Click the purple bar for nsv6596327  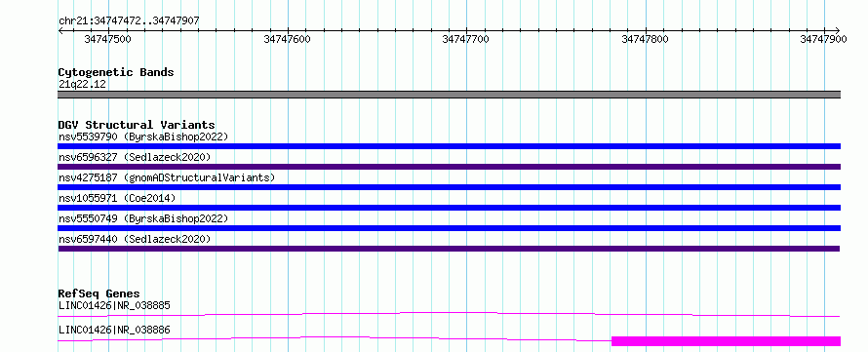[449, 167]
